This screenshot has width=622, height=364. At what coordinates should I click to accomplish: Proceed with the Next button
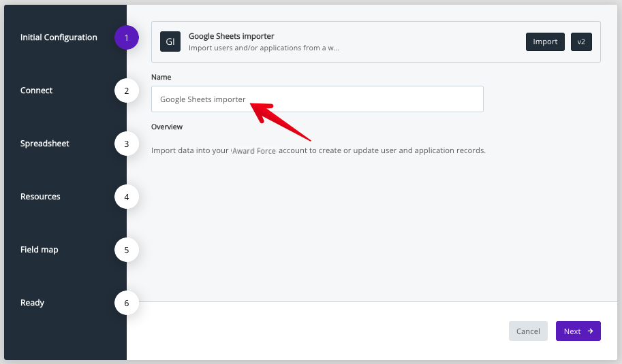tap(578, 331)
